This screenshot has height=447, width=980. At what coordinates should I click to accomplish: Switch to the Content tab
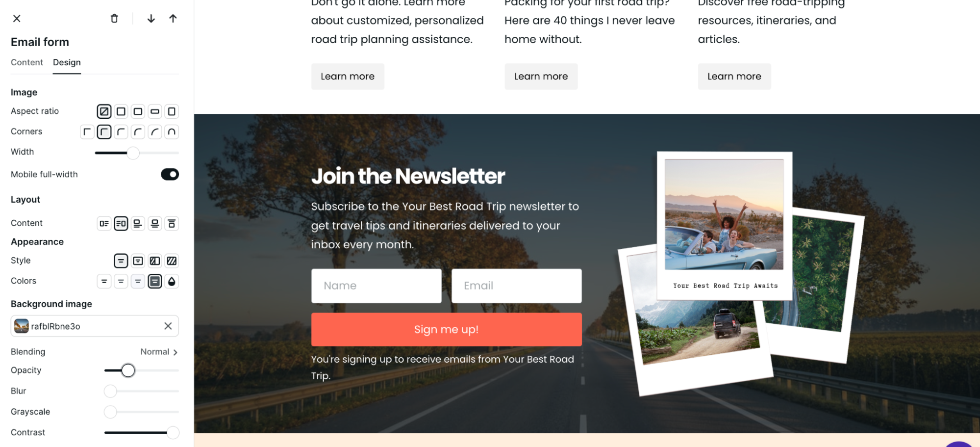point(27,62)
